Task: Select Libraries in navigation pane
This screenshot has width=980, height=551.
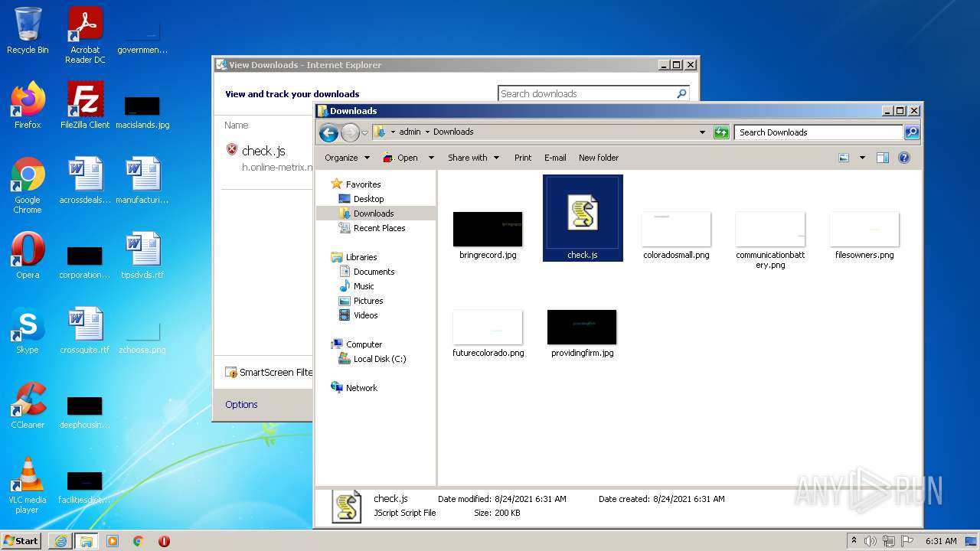Action: (x=361, y=257)
